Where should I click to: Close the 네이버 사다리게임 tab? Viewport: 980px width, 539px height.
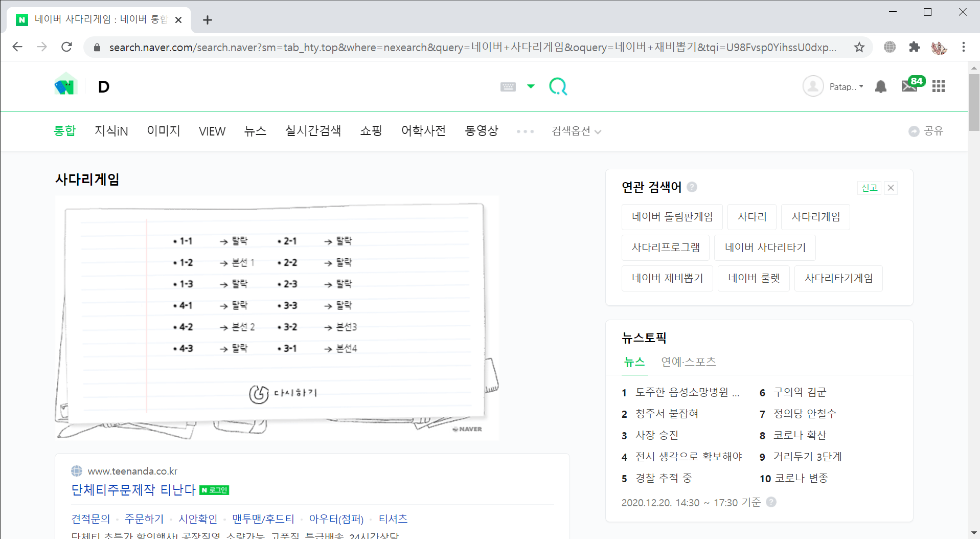(x=178, y=20)
